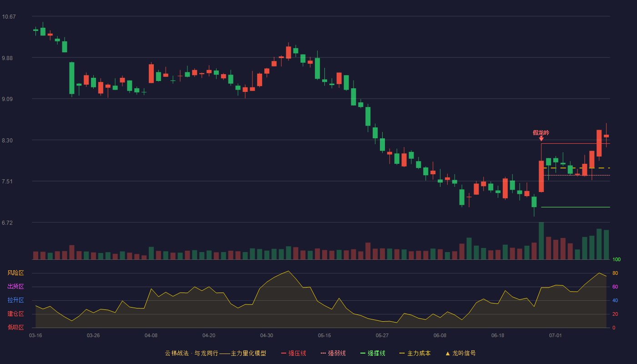Click the 03-26 date label
This screenshot has width=637, height=364.
click(x=93, y=335)
